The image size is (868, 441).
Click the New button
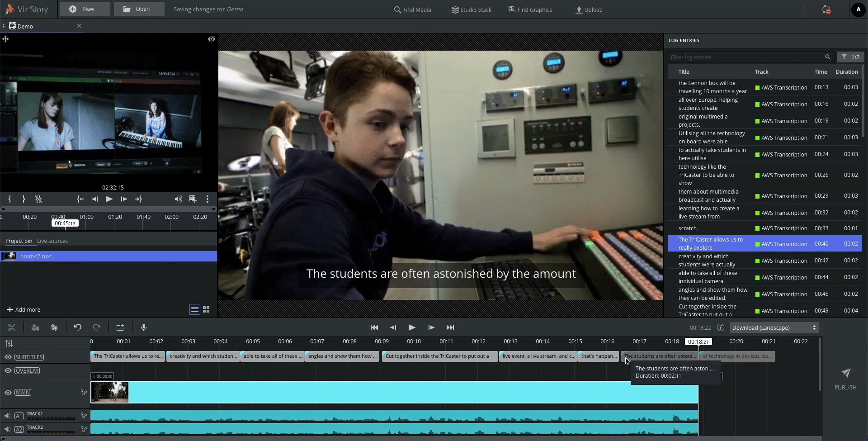tap(84, 9)
